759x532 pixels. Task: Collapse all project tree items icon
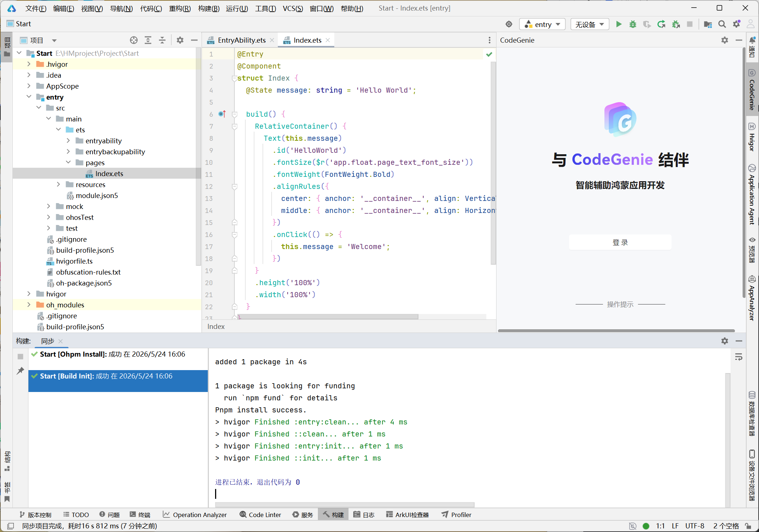162,40
